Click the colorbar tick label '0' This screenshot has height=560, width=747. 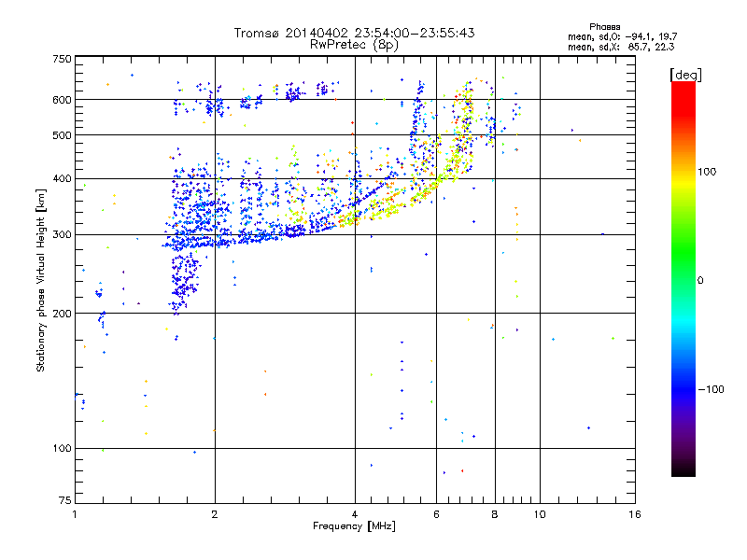point(700,281)
